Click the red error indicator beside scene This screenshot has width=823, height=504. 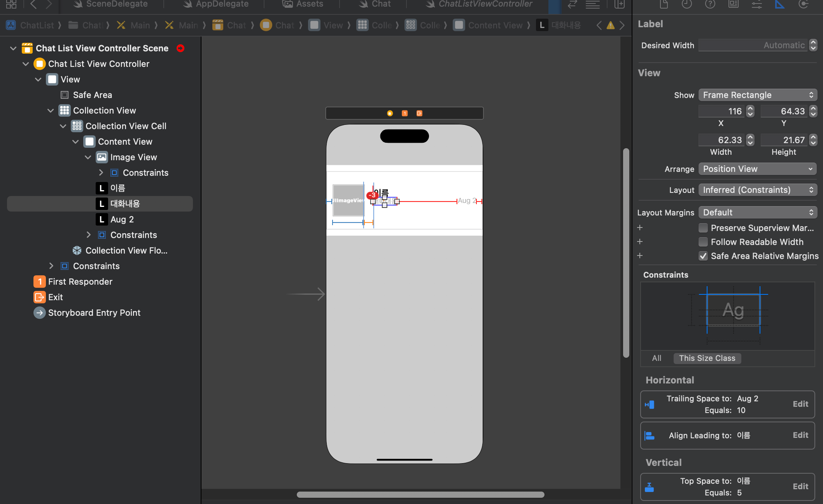[180, 48]
